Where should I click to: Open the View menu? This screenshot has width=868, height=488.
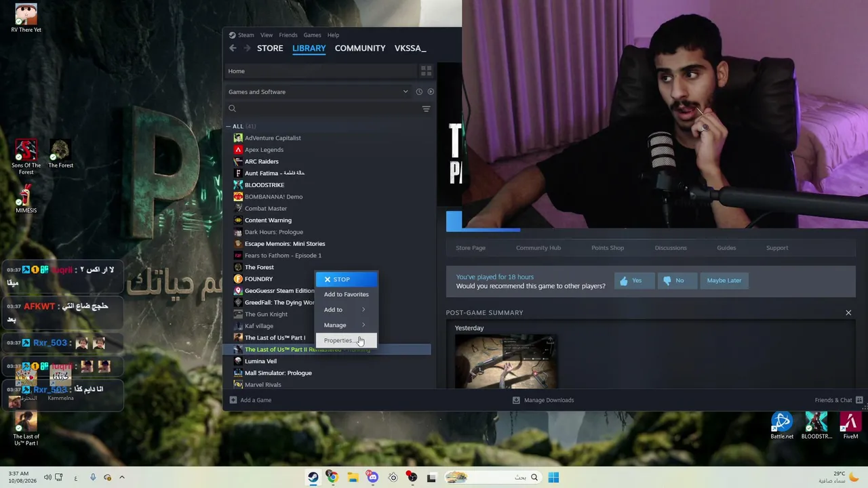tap(267, 35)
